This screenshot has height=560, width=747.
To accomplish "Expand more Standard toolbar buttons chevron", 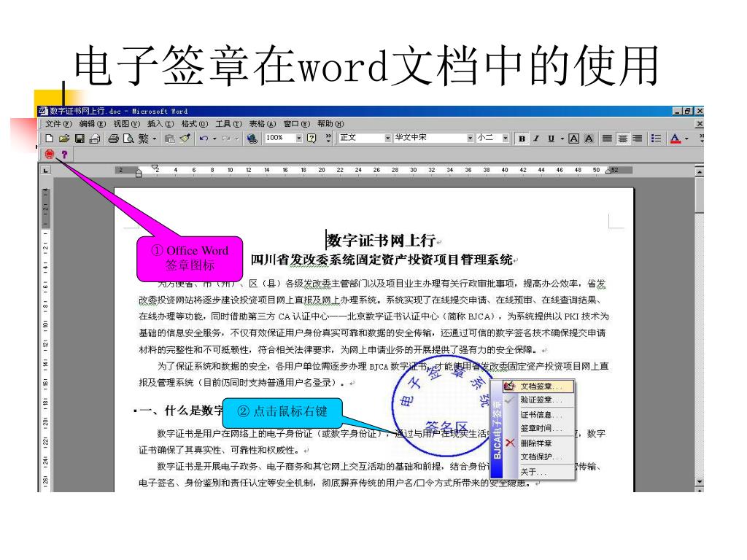I will pos(328,138).
